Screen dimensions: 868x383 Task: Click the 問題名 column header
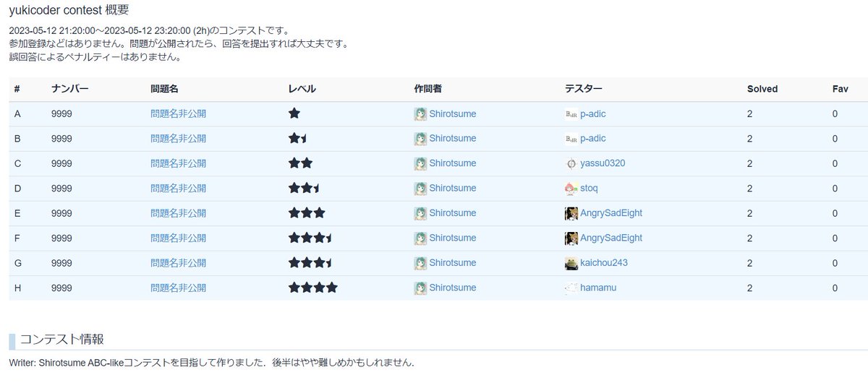point(164,89)
